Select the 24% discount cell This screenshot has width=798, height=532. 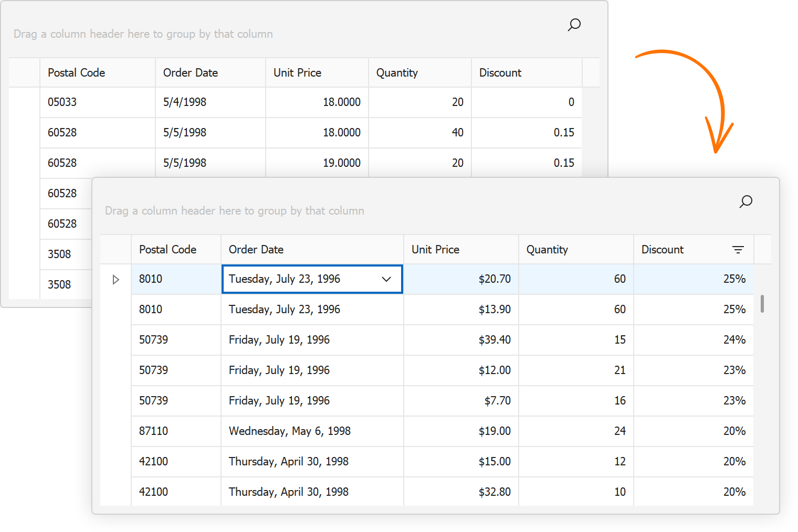click(x=734, y=340)
